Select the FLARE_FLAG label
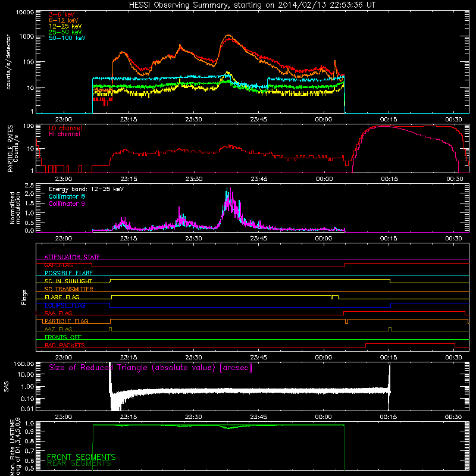The width and height of the screenshot is (476, 476). click(x=62, y=297)
